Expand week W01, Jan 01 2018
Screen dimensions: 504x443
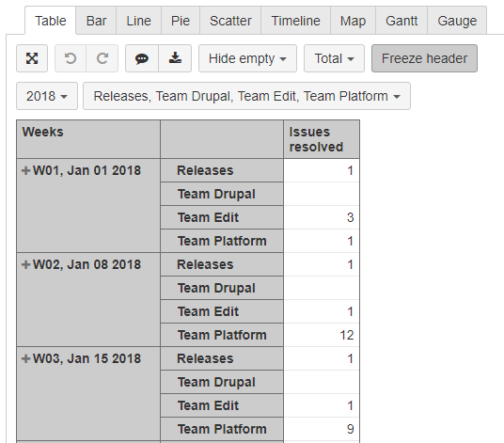point(25,170)
